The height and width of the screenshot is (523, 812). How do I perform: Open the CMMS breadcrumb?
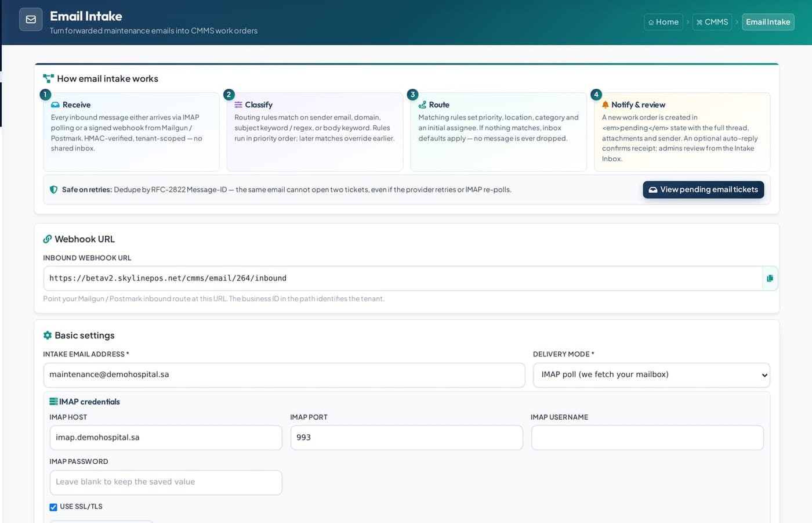712,22
